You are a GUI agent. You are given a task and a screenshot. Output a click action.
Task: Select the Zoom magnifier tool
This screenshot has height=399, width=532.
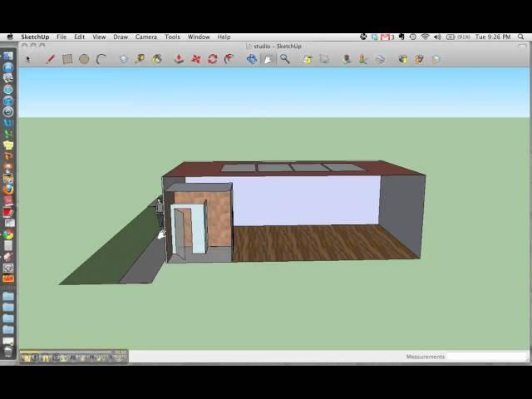(285, 59)
